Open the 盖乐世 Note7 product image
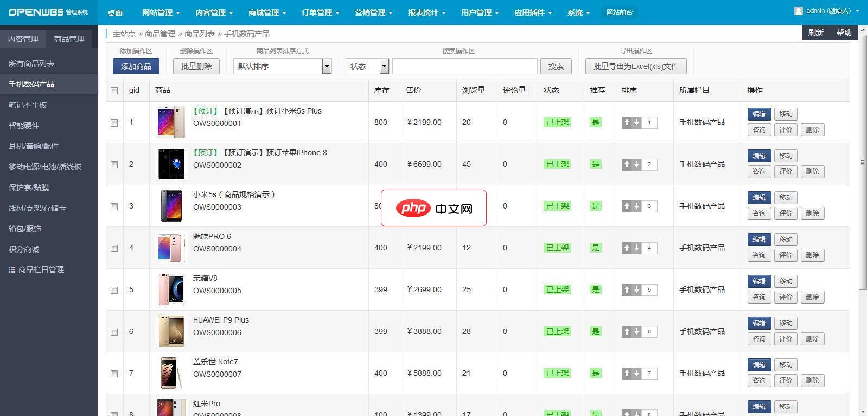The image size is (868, 416). (x=171, y=373)
